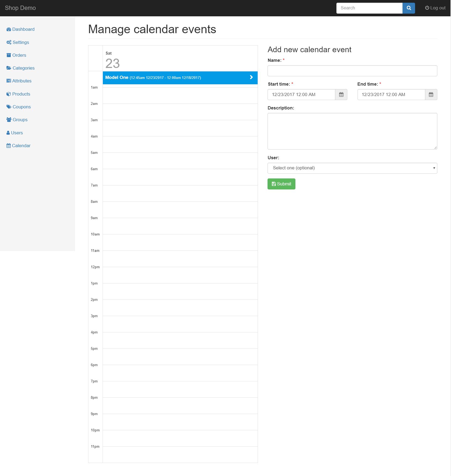Click the 3pm time label

pos(94,316)
